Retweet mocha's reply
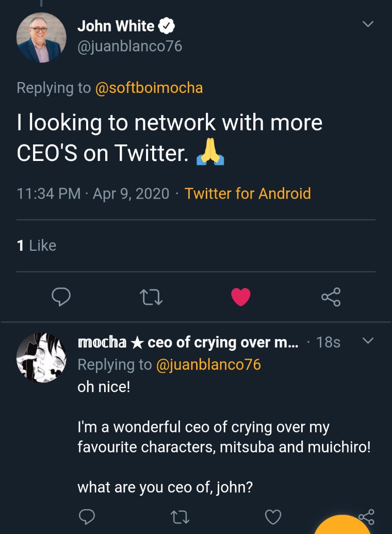 pos(179,516)
